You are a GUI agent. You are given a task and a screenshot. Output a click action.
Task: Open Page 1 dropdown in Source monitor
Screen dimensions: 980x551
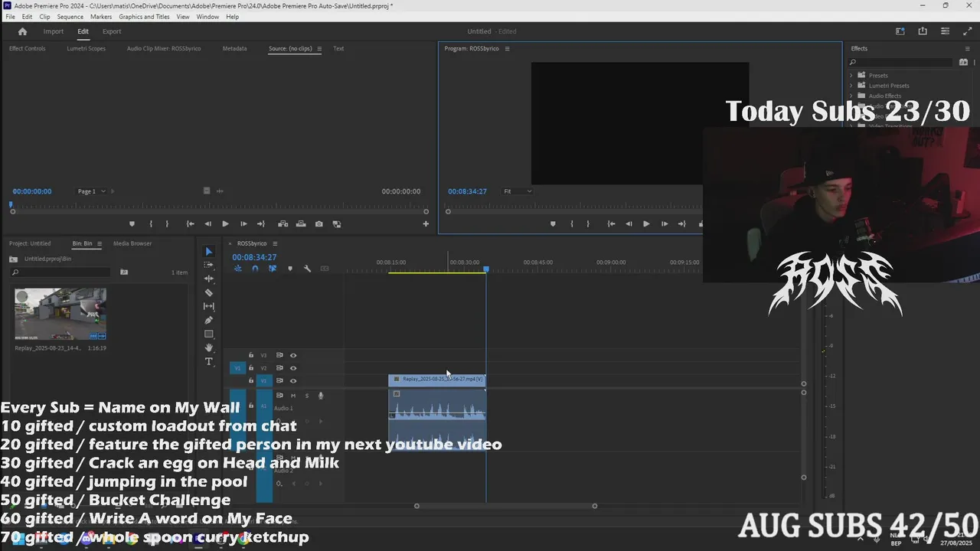point(92,191)
